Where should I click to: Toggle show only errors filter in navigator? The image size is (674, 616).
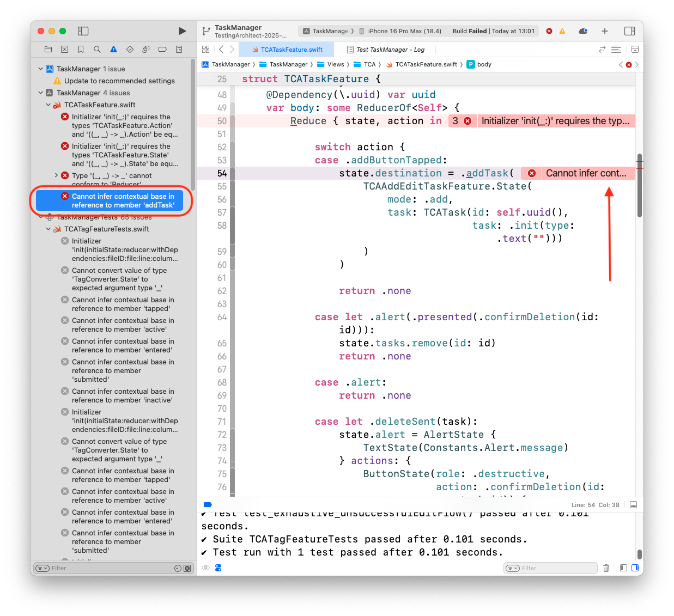click(x=187, y=568)
